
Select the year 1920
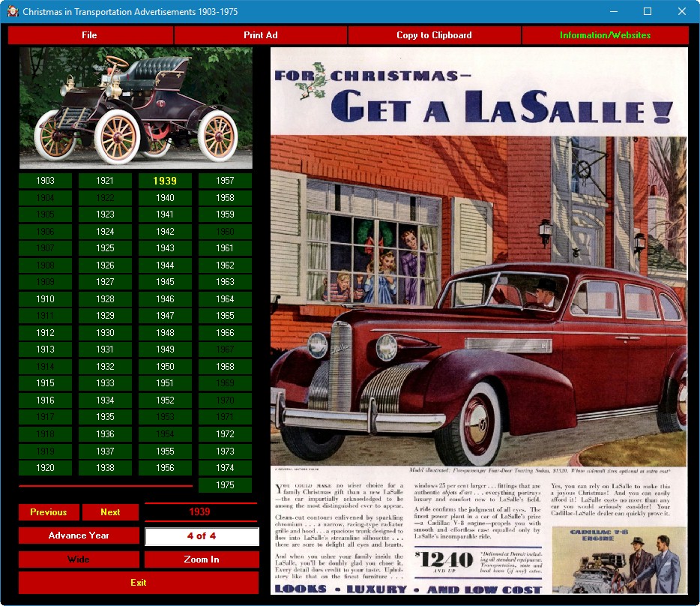click(45, 468)
